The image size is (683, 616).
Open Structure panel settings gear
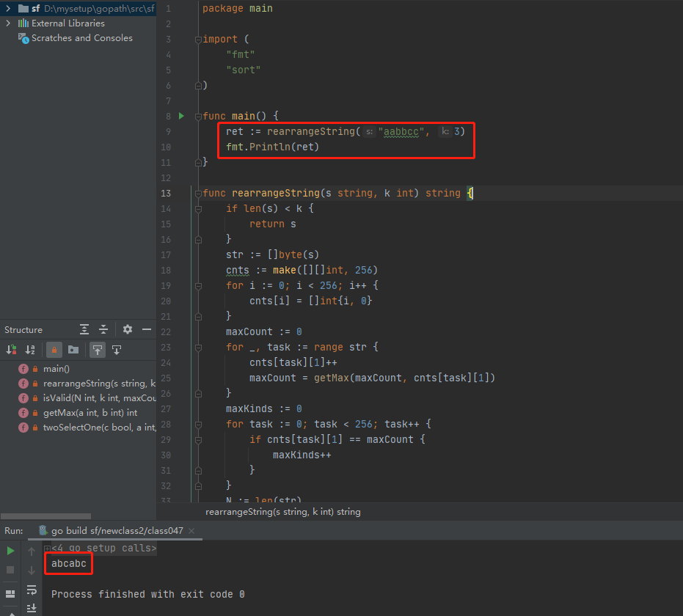(x=128, y=330)
